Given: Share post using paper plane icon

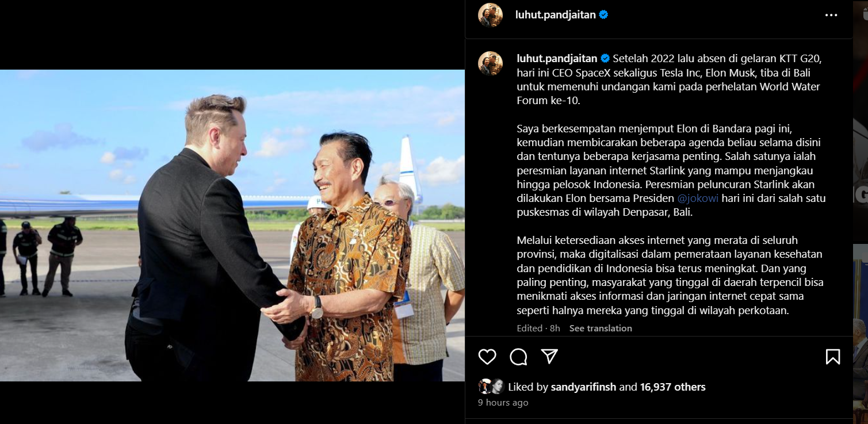Looking at the screenshot, I should [550, 357].
